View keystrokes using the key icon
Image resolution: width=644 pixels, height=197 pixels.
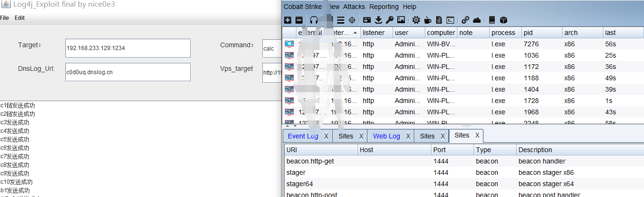(x=389, y=20)
